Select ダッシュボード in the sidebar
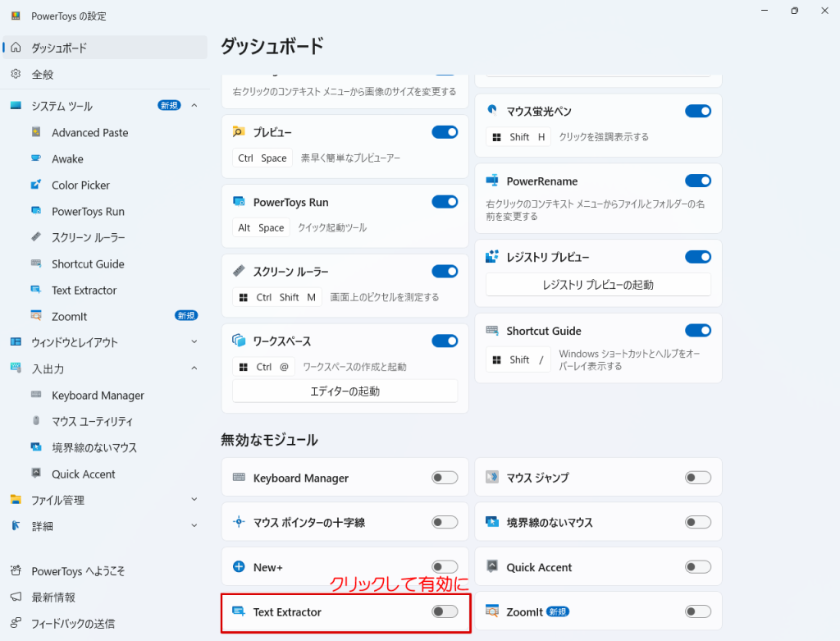 59,48
